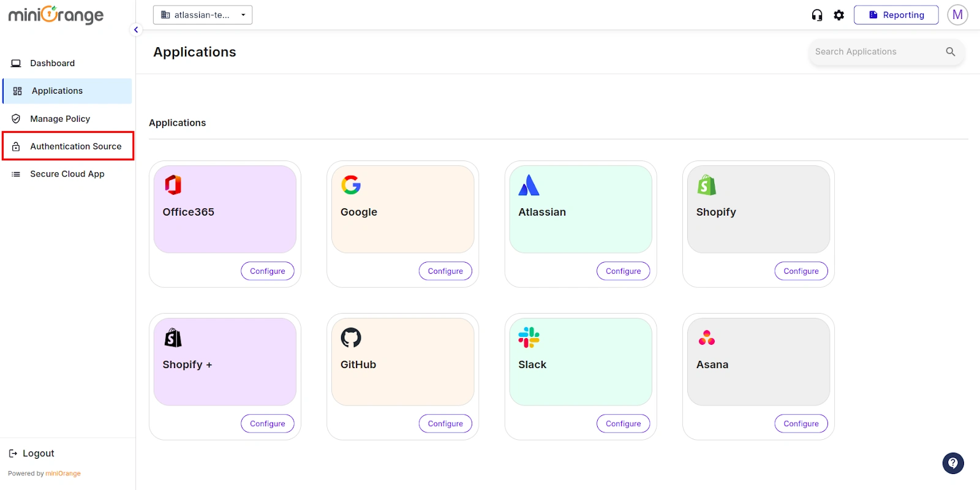Click the miniOrange logo
Viewport: 980px width, 490px height.
point(56,15)
